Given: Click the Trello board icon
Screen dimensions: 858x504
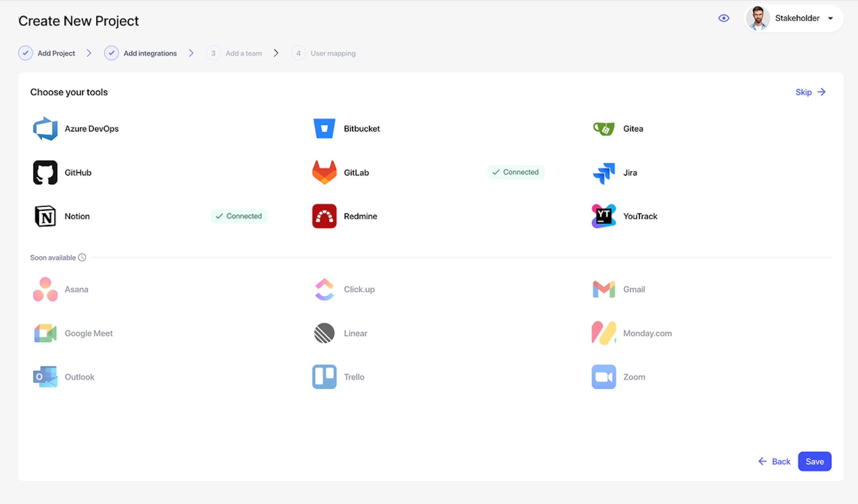Looking at the screenshot, I should [324, 377].
